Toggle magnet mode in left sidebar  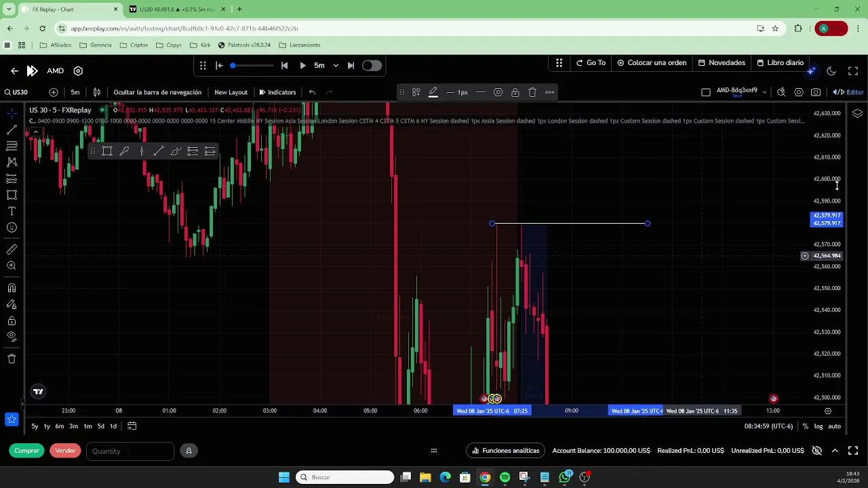click(12, 288)
